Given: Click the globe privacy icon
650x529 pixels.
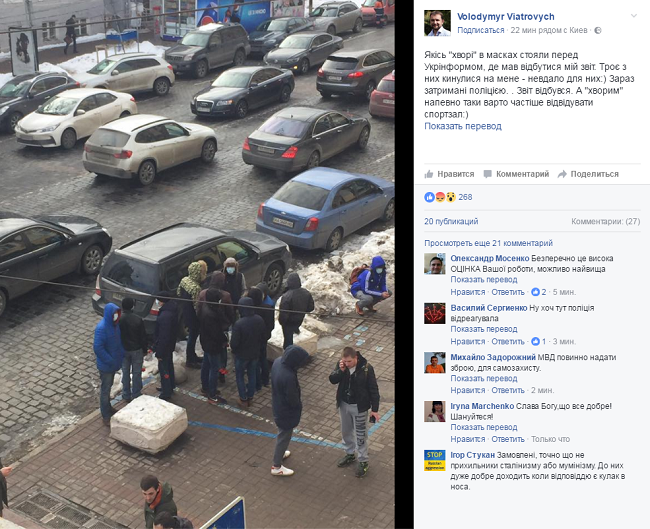Looking at the screenshot, I should click(x=598, y=30).
